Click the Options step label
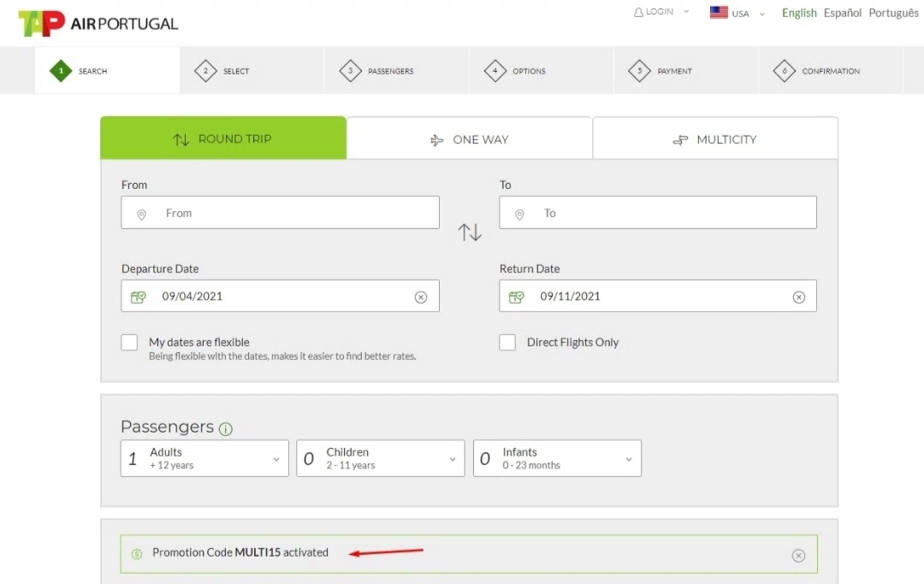 [x=529, y=71]
